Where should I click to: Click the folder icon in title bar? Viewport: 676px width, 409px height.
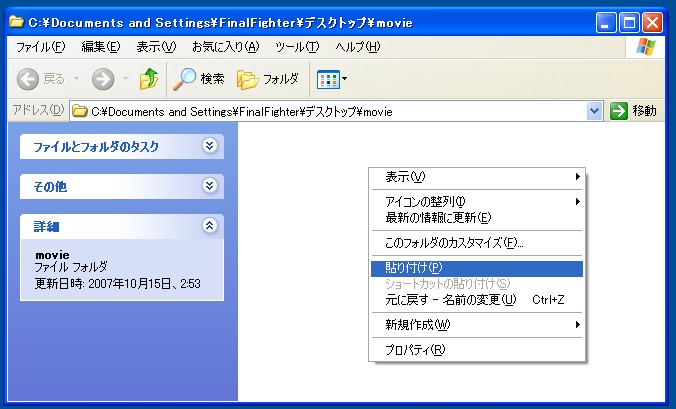[x=16, y=22]
